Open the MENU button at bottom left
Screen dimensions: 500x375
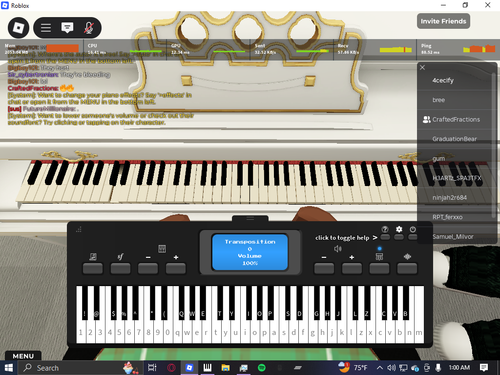coord(23,356)
